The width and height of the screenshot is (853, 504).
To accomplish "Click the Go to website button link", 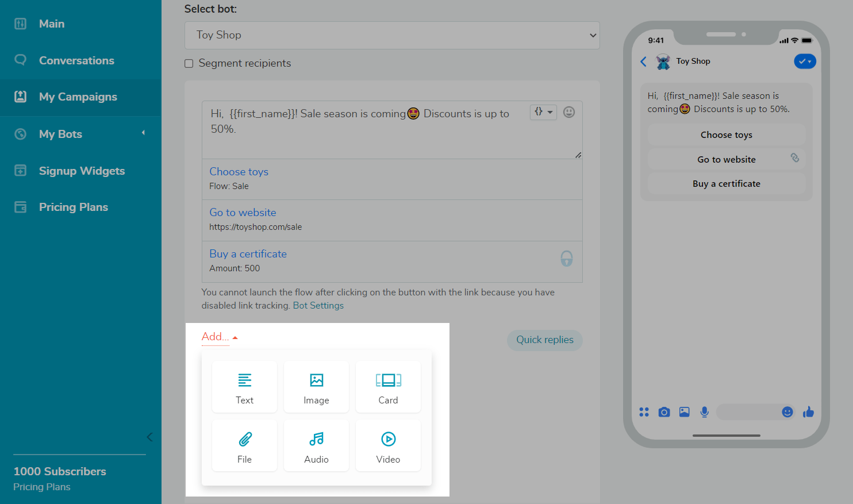I will pos(243,213).
